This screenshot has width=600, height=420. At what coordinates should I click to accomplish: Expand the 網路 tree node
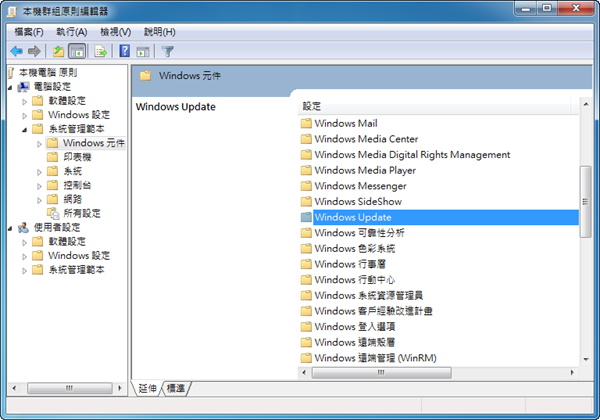coord(39,200)
